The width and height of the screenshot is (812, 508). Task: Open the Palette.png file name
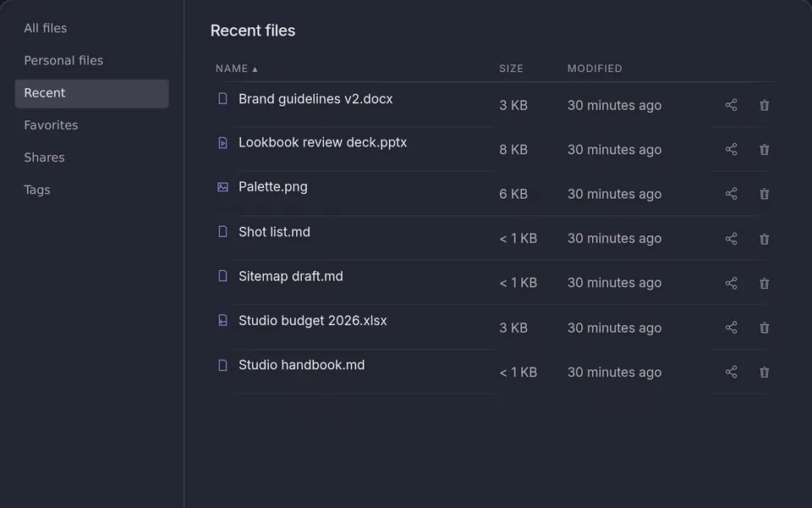[273, 186]
